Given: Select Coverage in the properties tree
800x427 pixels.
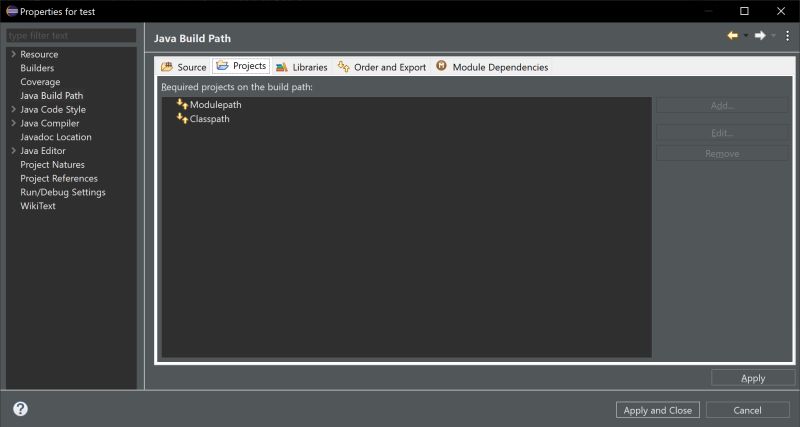Looking at the screenshot, I should click(x=40, y=82).
